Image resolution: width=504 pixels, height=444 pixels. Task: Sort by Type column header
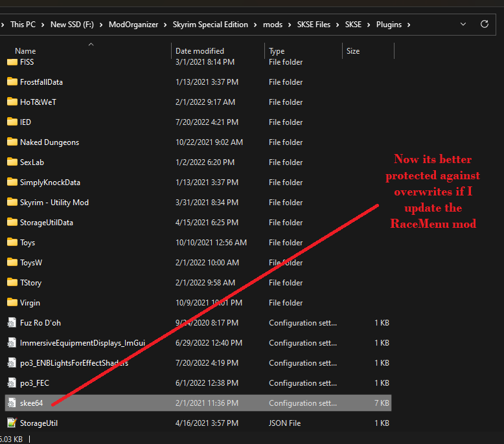pyautogui.click(x=277, y=51)
